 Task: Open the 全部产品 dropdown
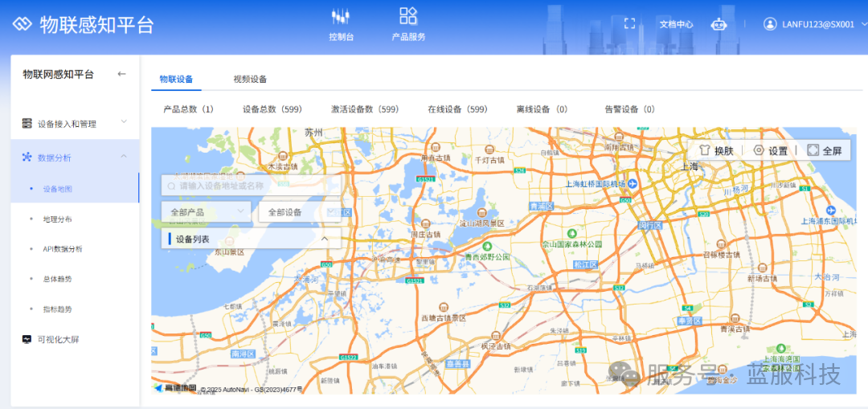pyautogui.click(x=206, y=211)
